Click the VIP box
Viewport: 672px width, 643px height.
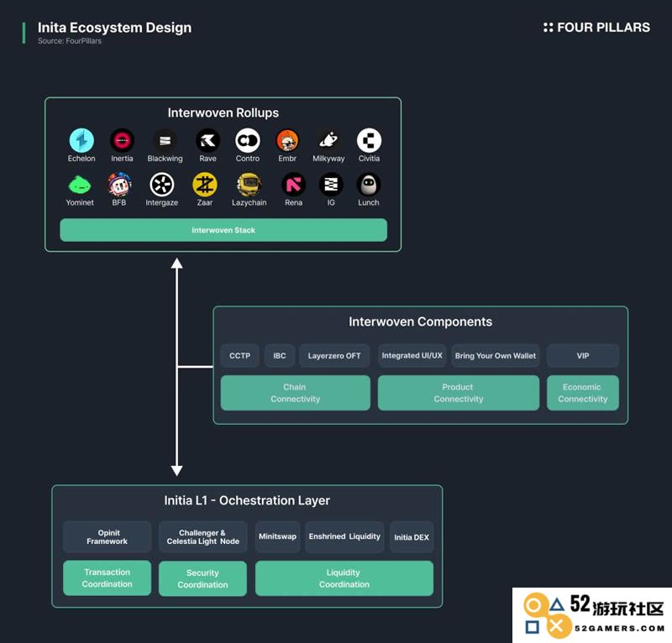pyautogui.click(x=583, y=356)
